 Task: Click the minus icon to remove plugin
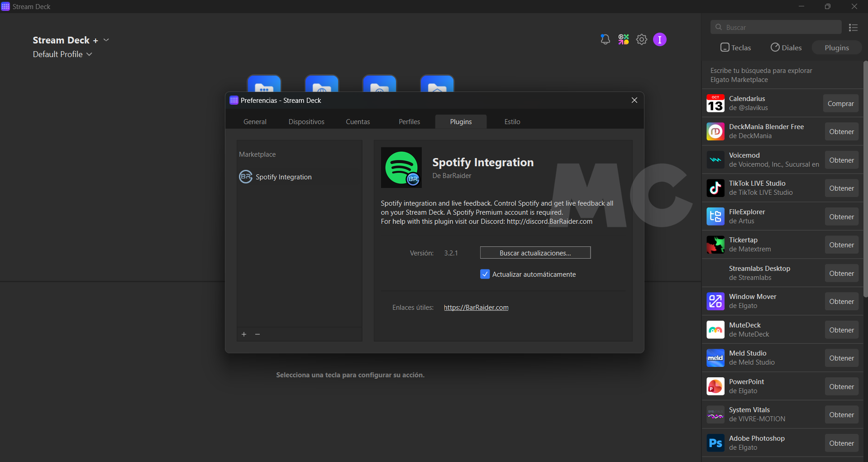[258, 334]
